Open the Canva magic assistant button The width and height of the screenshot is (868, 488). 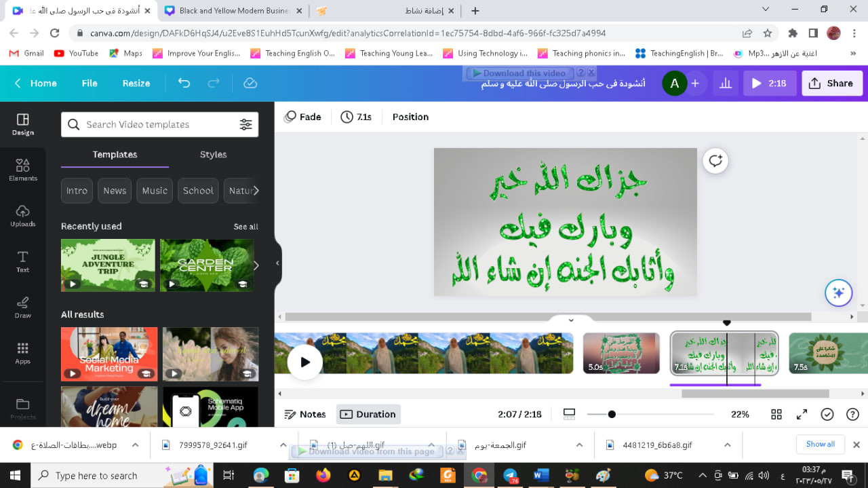click(838, 293)
